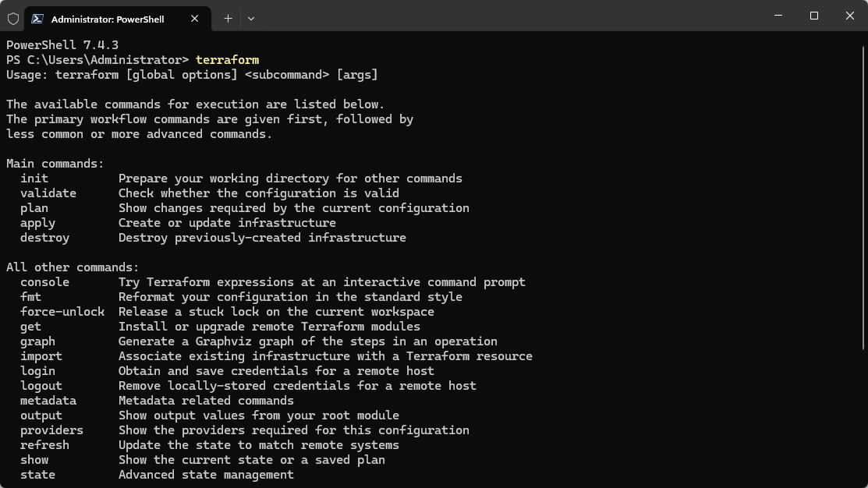Close the terminal window
The width and height of the screenshot is (868, 488).
pyautogui.click(x=850, y=16)
